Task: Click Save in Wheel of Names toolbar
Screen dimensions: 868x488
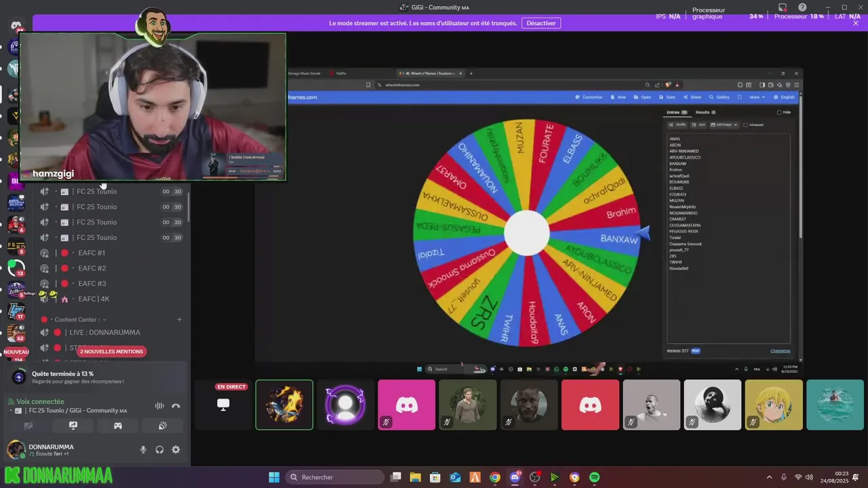Action: (667, 97)
